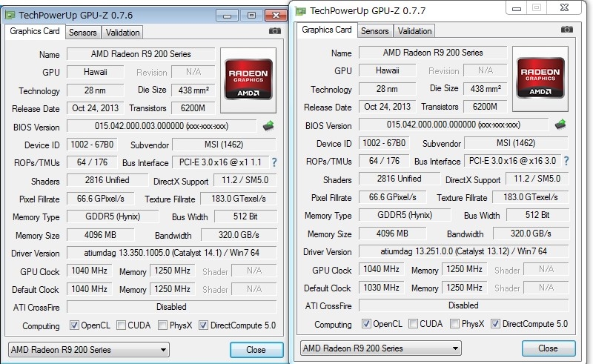This screenshot has height=364, width=593.
Task: Toggle PhysX checkbox in GPU-Z 0.7.6
Action: [x=162, y=325]
